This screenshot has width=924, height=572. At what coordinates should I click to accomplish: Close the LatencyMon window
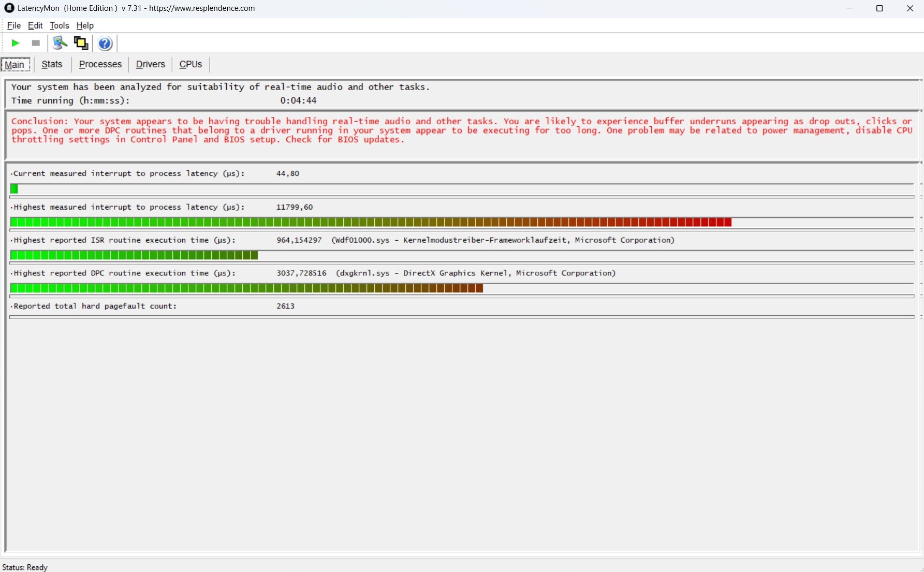pyautogui.click(x=910, y=8)
